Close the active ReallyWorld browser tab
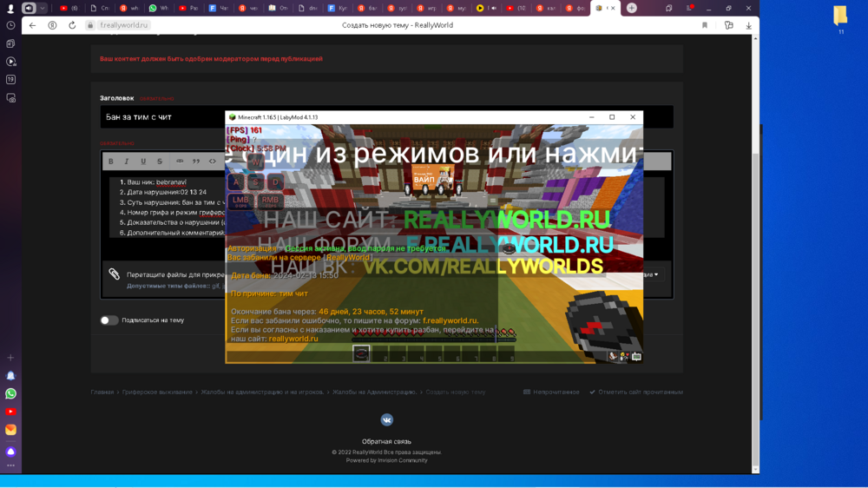Viewport: 868px width, 488px height. (x=613, y=9)
